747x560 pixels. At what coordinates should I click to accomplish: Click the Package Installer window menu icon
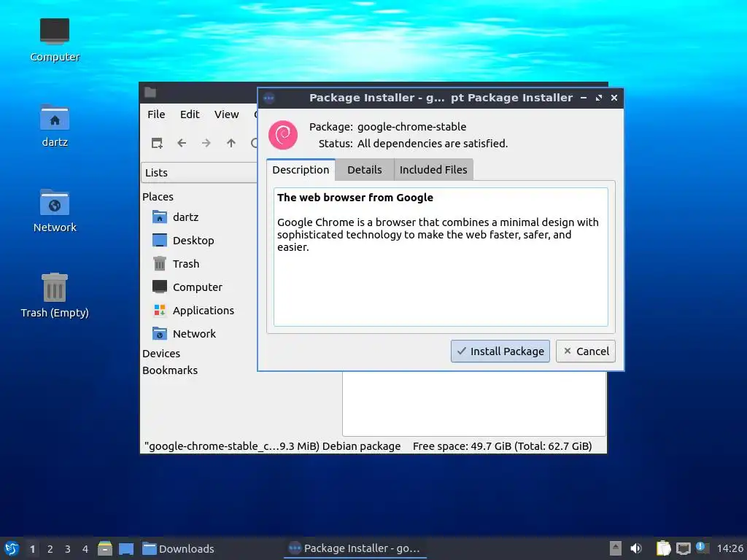click(x=269, y=98)
